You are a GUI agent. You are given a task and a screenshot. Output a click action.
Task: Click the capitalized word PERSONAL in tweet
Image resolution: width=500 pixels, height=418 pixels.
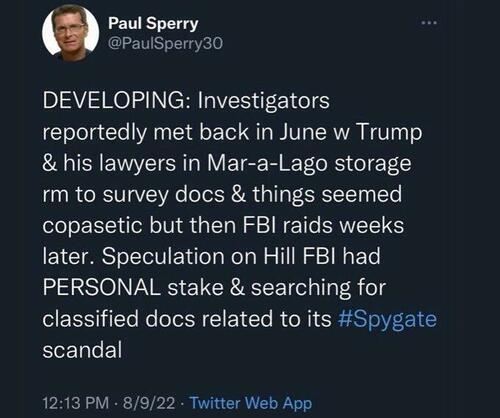pos(102,287)
